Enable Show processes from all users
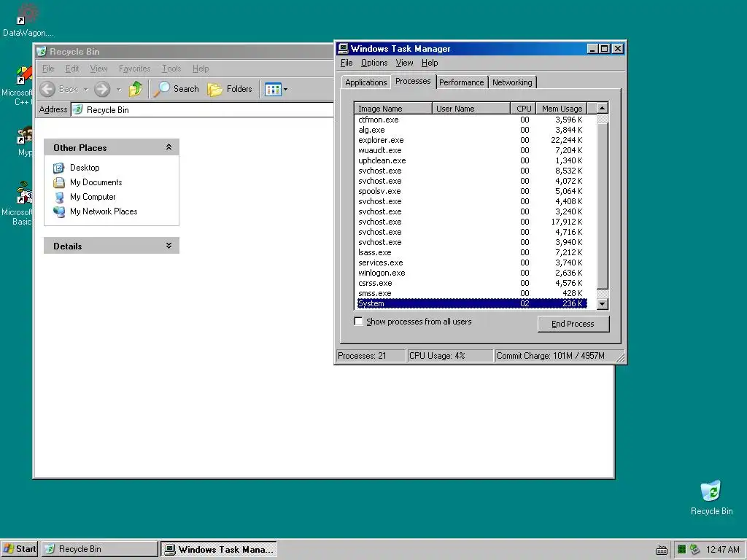 coord(358,322)
